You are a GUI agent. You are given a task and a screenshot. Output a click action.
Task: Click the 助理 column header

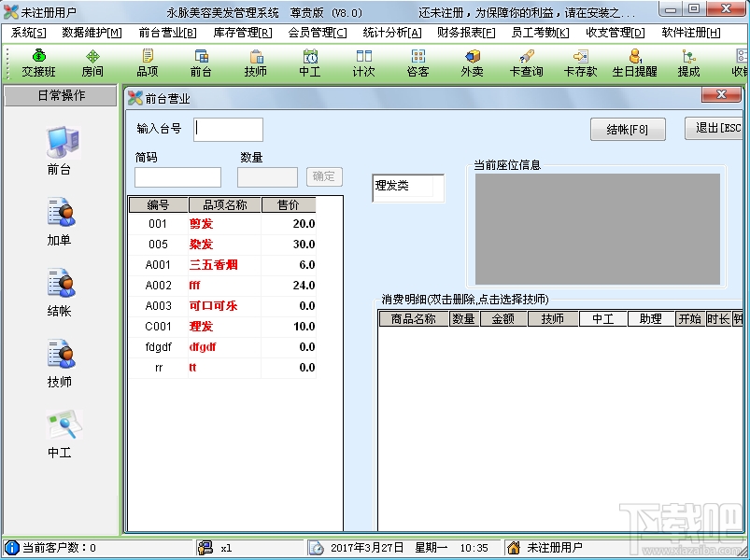pyautogui.click(x=650, y=318)
